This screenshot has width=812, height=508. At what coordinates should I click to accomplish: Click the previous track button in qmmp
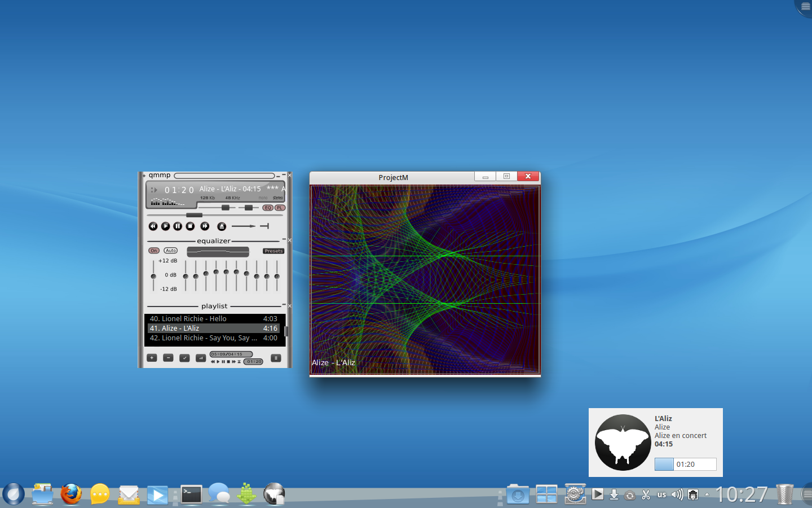tap(153, 226)
